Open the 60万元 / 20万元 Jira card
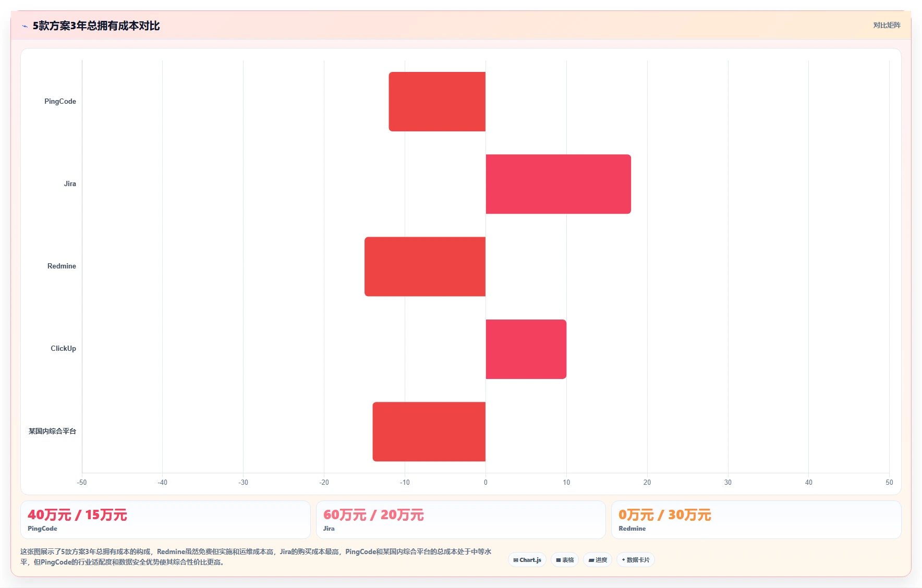Screen dimensions: 922x588 tap(460, 520)
